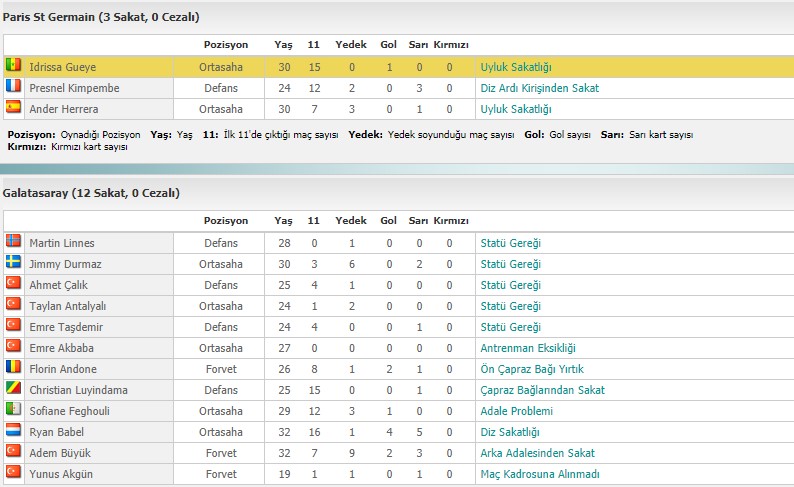Viewport: 794px width, 487px height.
Task: Open Ön Çapraz Bağı Yırtık link
Action: 532,369
